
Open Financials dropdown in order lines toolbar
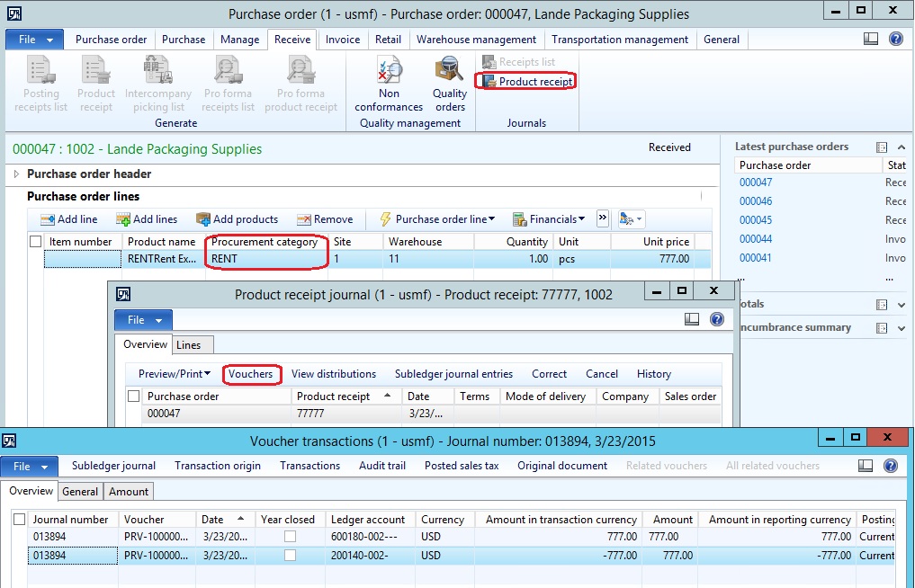(549, 219)
